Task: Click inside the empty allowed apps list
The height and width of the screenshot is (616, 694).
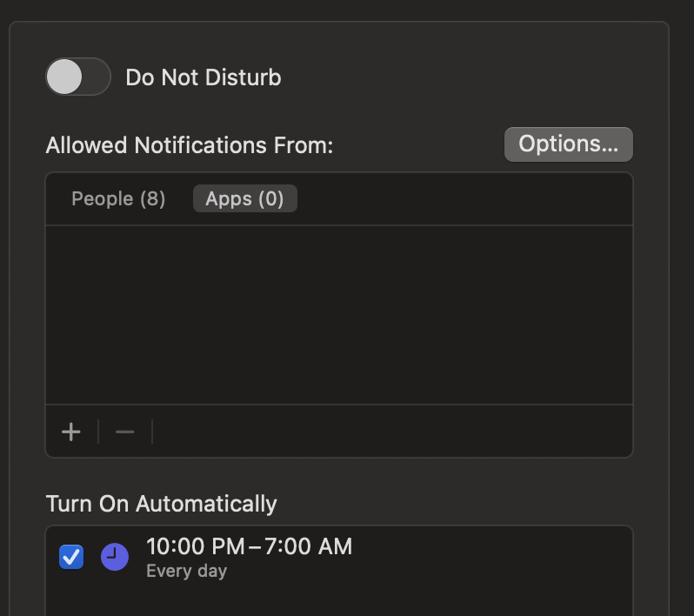Action: click(x=339, y=315)
